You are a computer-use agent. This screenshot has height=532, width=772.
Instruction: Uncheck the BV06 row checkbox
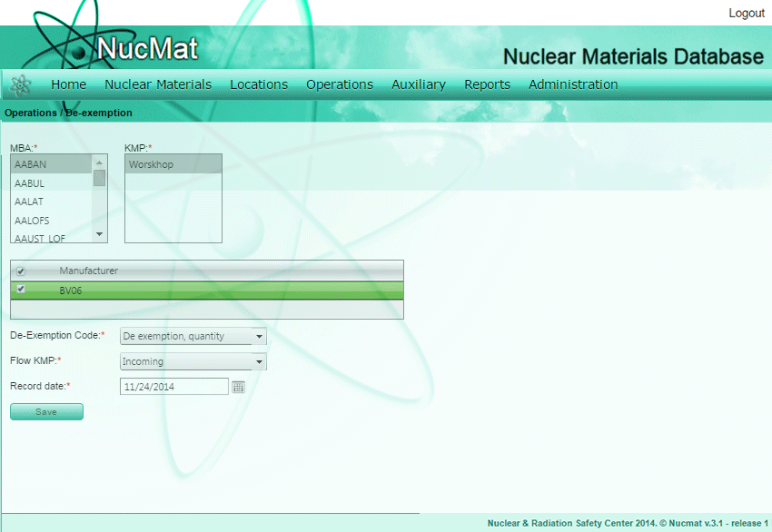pos(21,290)
